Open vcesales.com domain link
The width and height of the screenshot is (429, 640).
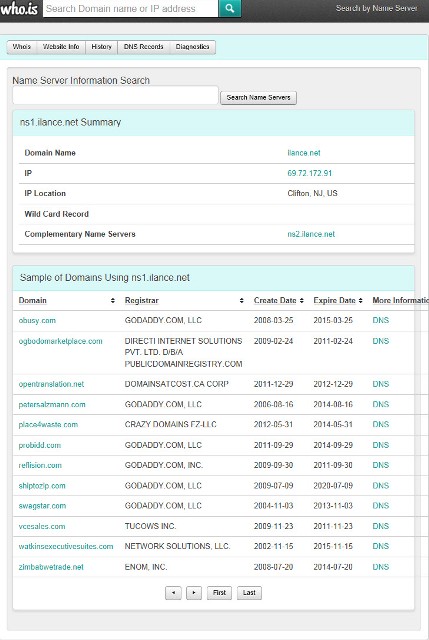coord(42,526)
